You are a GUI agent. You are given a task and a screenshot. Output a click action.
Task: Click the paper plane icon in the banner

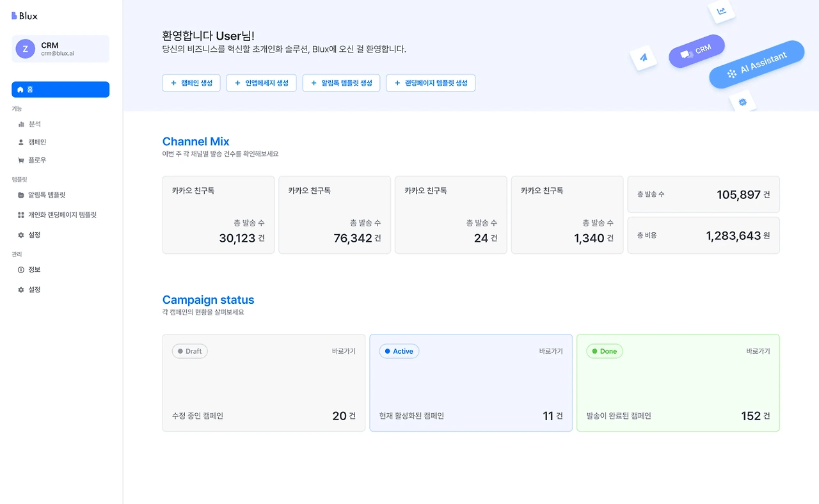click(x=644, y=58)
